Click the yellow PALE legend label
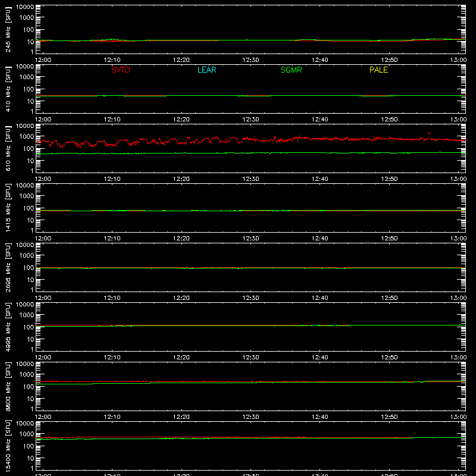 (x=378, y=70)
